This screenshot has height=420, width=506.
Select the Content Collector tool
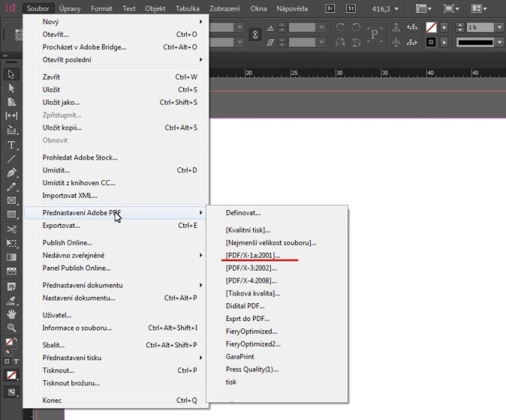11,130
